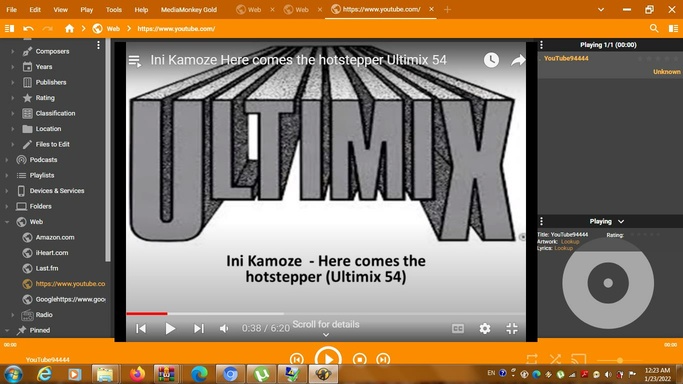683x384 pixels.
Task: Click Web in the breadcrumb path
Action: 113,29
